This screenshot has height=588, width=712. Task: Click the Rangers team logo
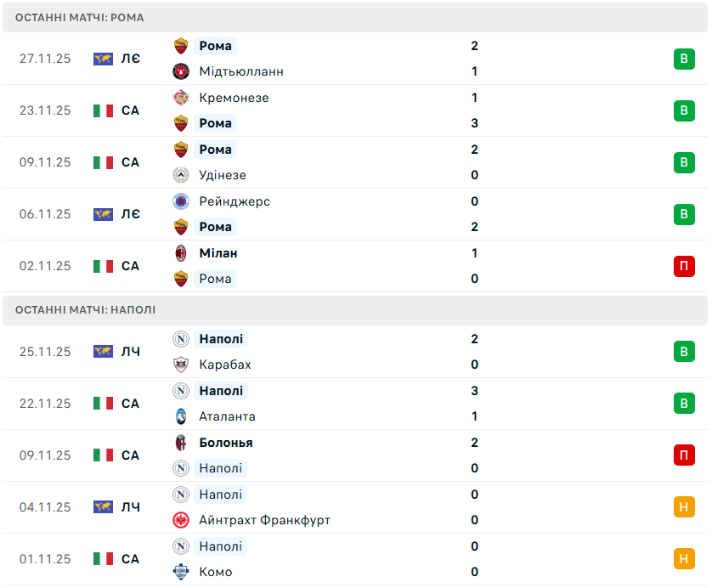click(180, 201)
